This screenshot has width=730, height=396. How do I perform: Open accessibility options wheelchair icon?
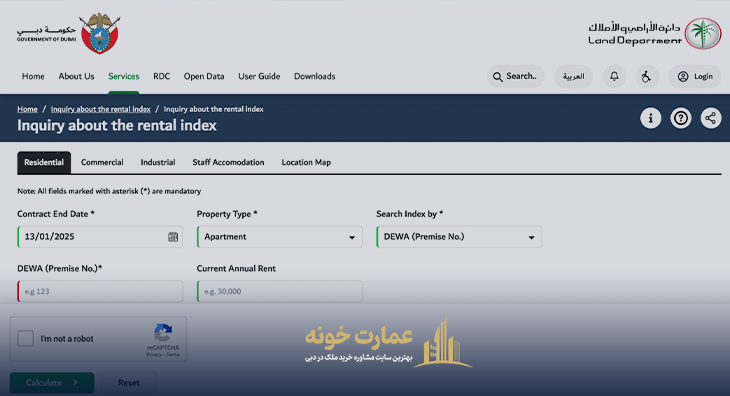647,76
